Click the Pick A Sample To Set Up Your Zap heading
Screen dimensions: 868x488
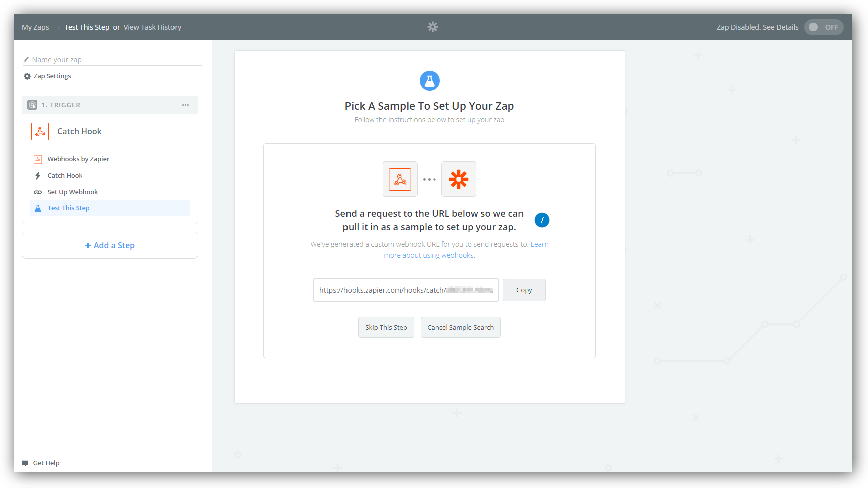pyautogui.click(x=429, y=106)
